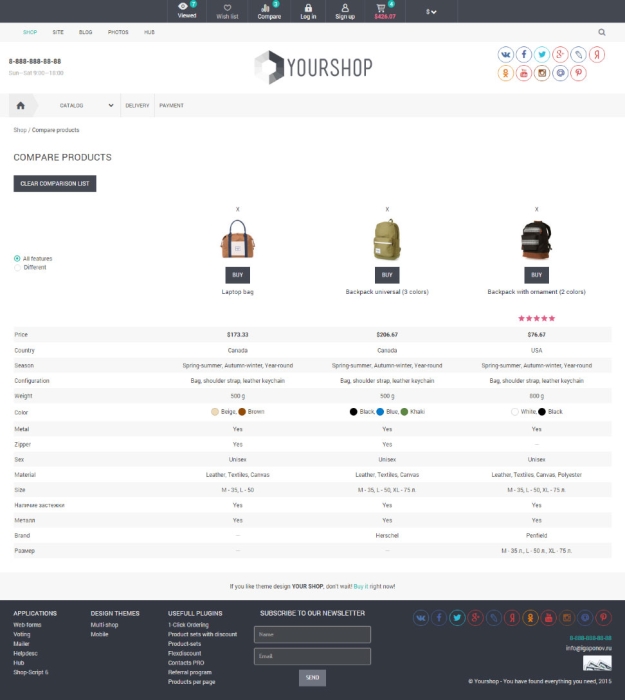The image size is (625, 700).
Task: Remove Backpack with ornament via X
Action: tap(536, 209)
